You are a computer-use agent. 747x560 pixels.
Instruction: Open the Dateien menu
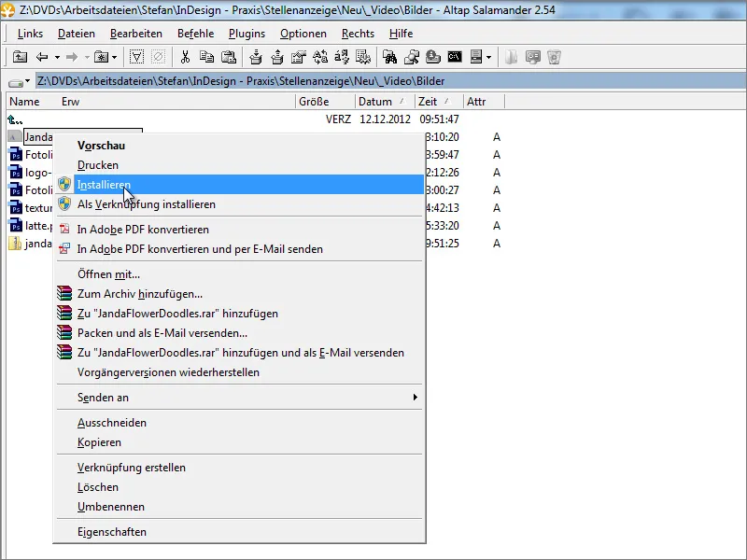(x=77, y=34)
